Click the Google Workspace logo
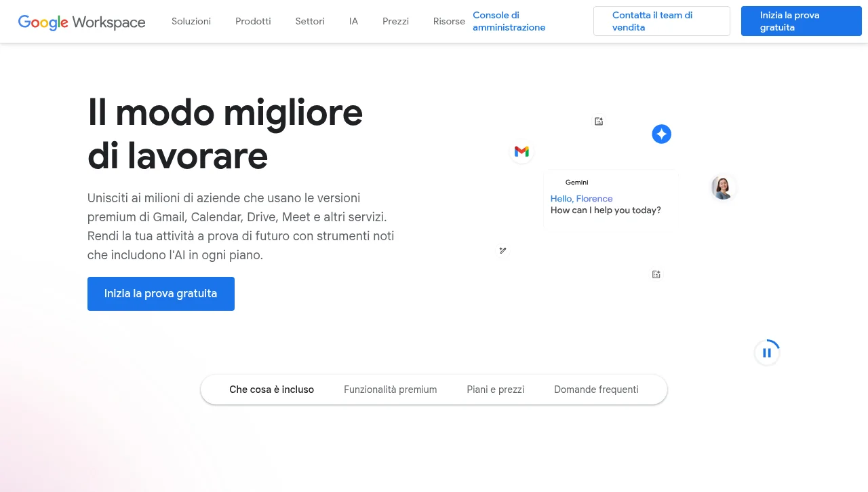This screenshot has height=492, width=868. (81, 22)
